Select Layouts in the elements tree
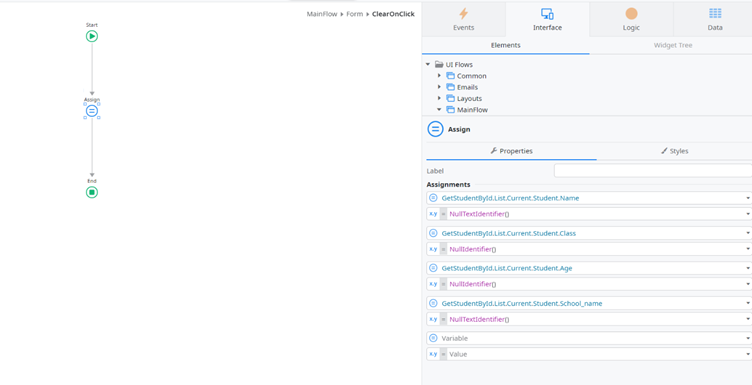This screenshot has height=385, width=752. coord(469,98)
